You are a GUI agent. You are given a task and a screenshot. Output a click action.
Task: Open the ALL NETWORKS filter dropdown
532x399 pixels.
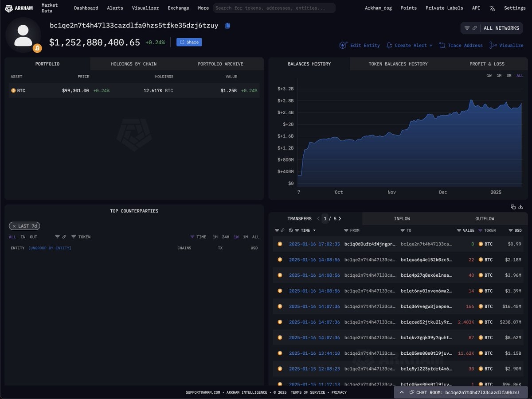point(492,28)
